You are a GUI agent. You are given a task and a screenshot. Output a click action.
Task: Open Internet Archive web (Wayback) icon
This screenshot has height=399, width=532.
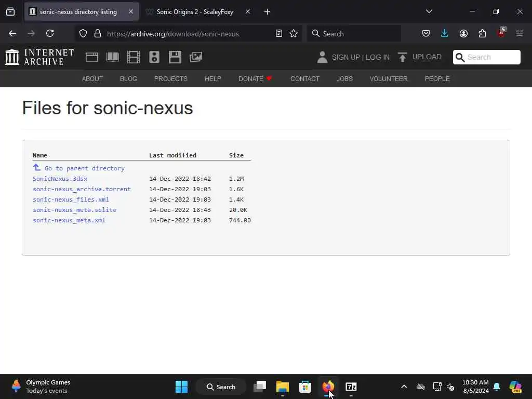tap(92, 57)
